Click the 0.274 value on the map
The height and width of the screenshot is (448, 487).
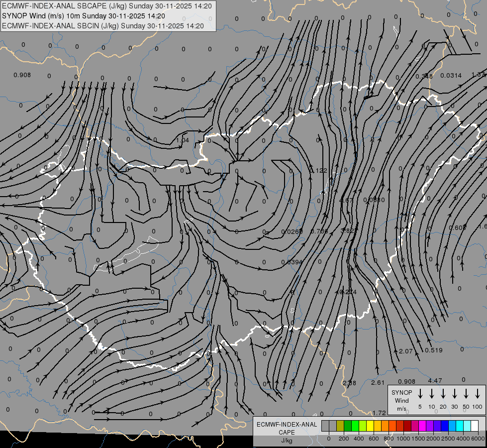(348, 292)
